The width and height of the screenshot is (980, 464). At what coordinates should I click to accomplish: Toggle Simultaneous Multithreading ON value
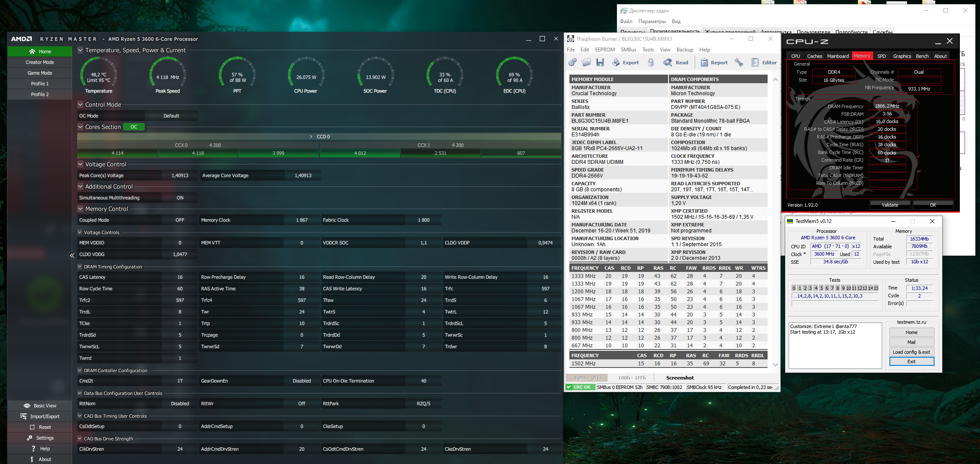pyautogui.click(x=180, y=198)
